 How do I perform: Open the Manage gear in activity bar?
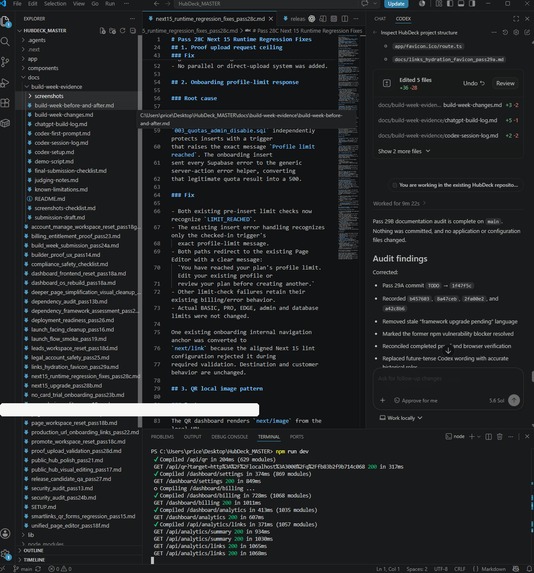[5, 554]
